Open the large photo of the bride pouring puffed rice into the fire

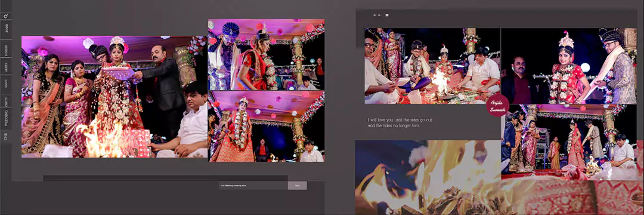pyautogui.click(x=114, y=97)
